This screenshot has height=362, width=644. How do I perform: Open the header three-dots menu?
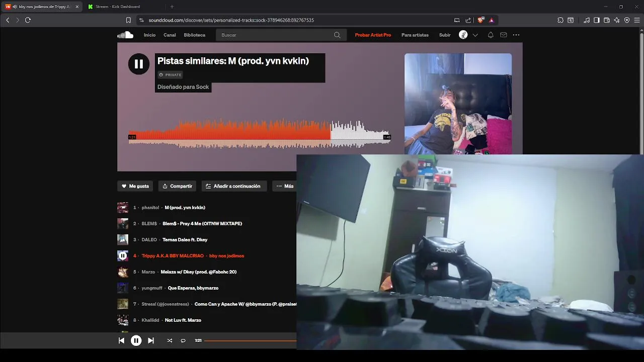(516, 35)
